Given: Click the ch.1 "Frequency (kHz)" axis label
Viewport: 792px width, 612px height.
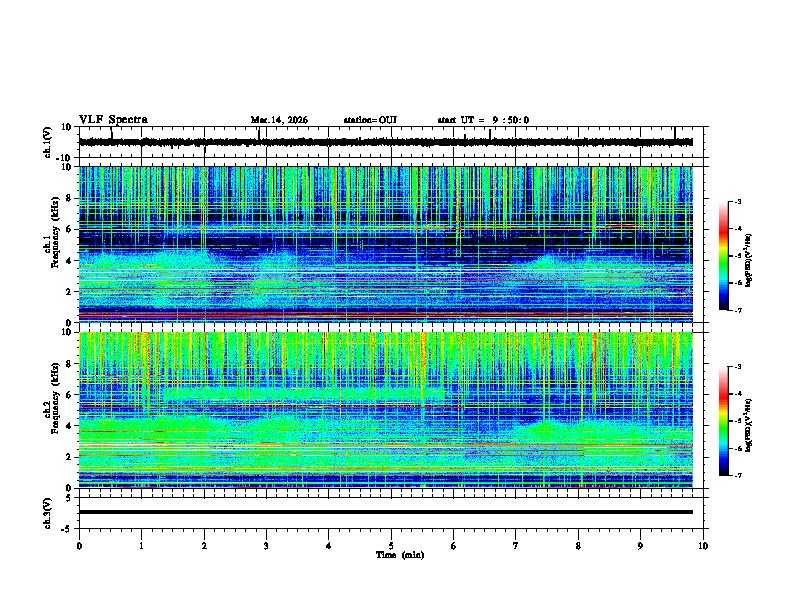Looking at the screenshot, I should [x=55, y=232].
